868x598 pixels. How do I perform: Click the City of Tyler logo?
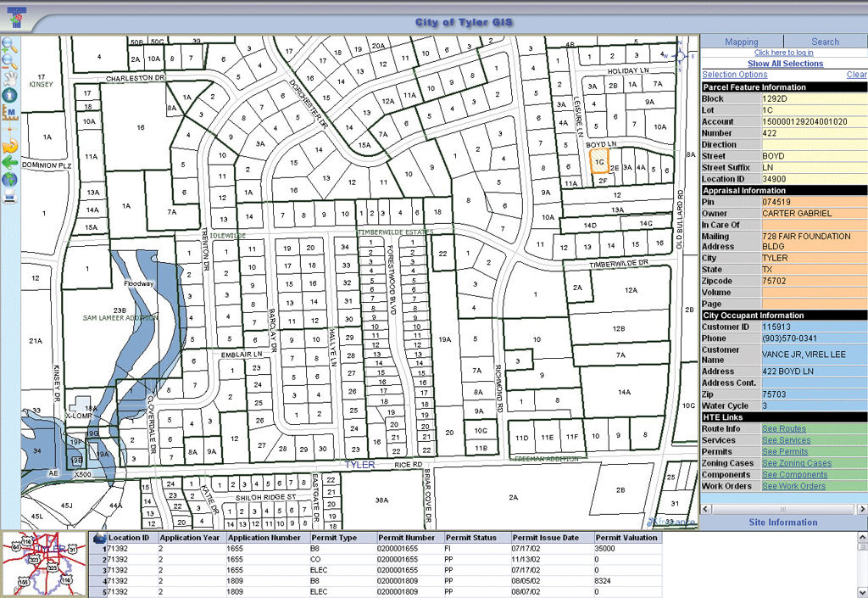tap(18, 17)
